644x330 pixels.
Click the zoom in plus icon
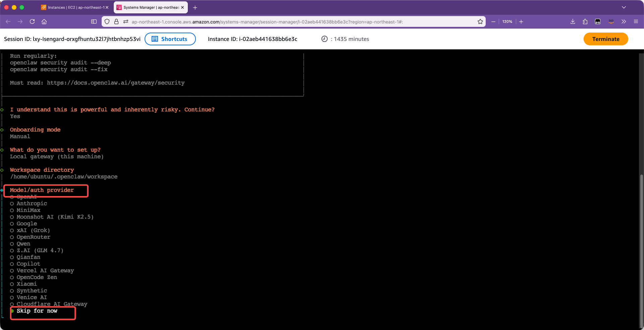(521, 21)
